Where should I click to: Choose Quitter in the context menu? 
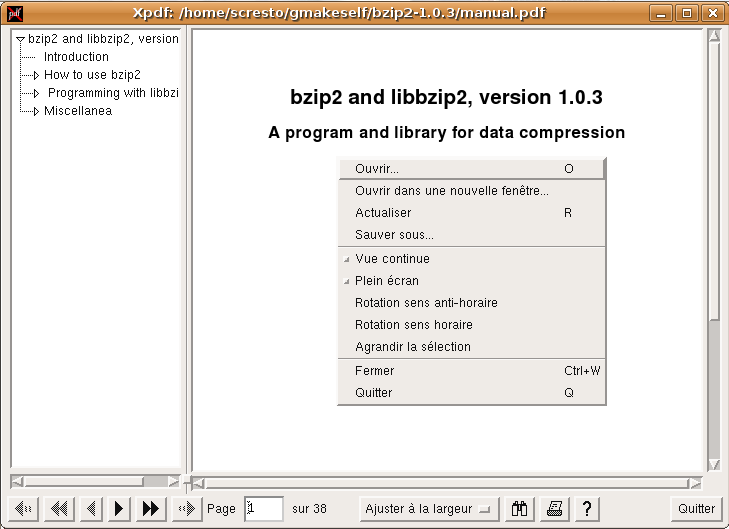pyautogui.click(x=471, y=393)
